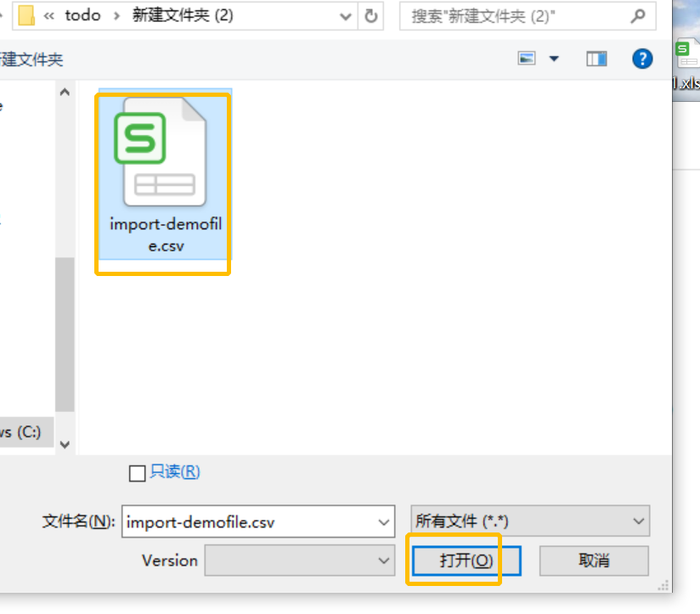Click todo in the address breadcrumb
This screenshot has height=614, width=700.
[82, 15]
